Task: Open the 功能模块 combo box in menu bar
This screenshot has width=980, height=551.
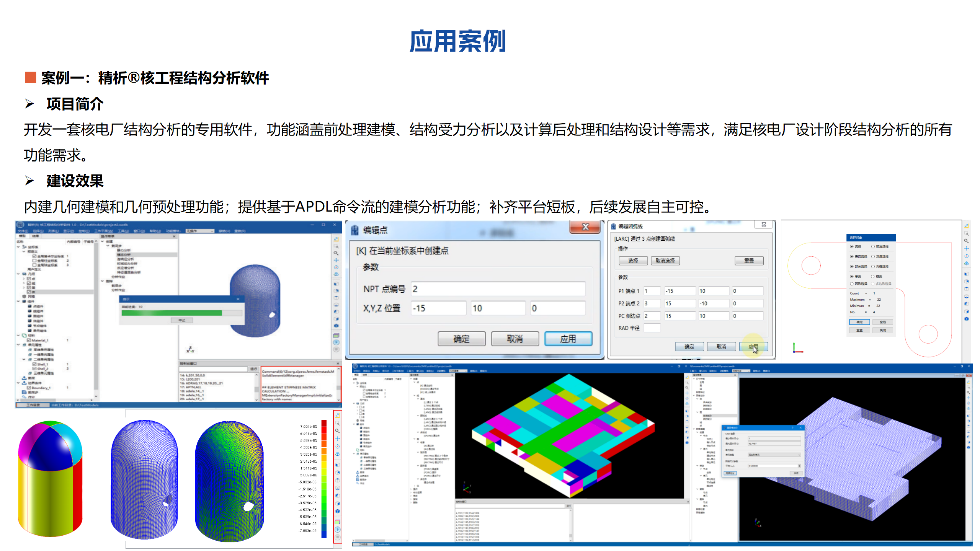Action: (200, 231)
